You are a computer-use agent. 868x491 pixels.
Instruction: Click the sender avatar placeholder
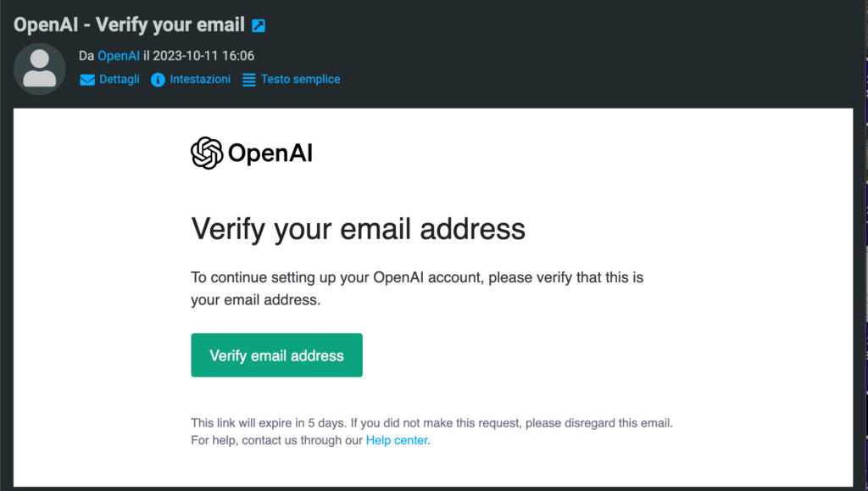point(40,69)
